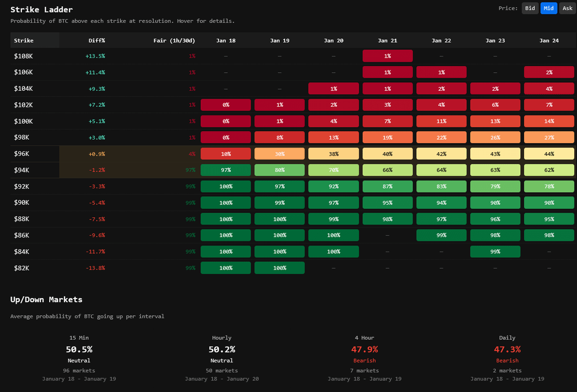577x392 pixels.
Task: Click the 87% cell for $92K on Jan 21
Action: point(387,186)
